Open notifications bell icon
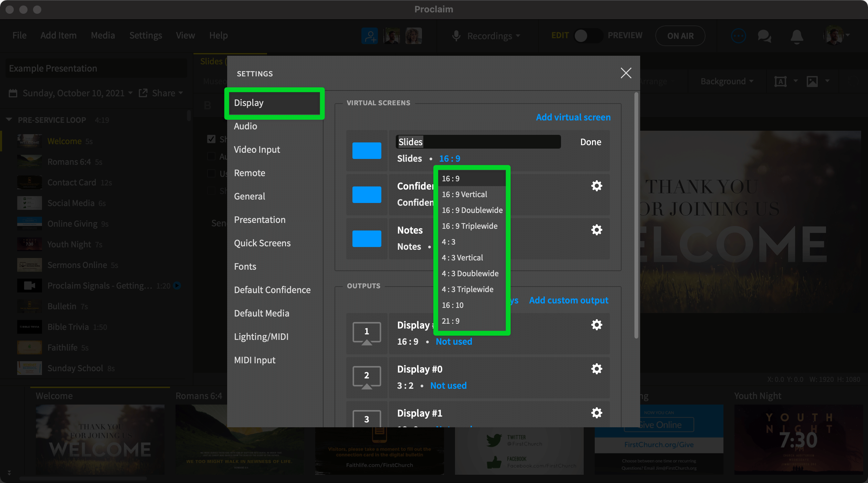The width and height of the screenshot is (868, 483). click(797, 36)
